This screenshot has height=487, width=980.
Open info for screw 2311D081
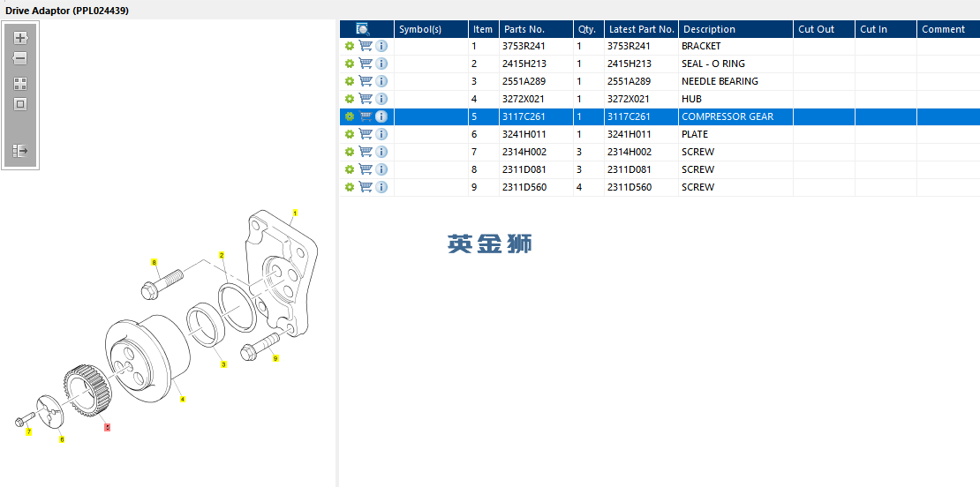coord(381,169)
